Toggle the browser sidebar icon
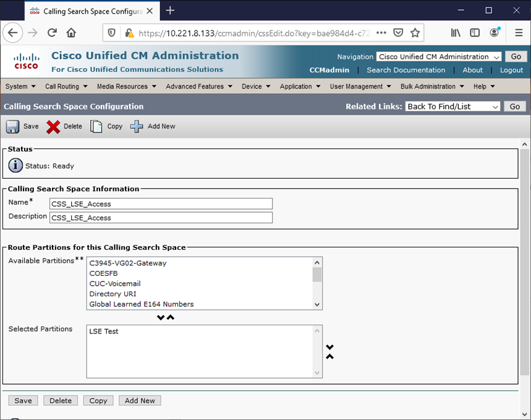531x420 pixels. pyautogui.click(x=475, y=33)
